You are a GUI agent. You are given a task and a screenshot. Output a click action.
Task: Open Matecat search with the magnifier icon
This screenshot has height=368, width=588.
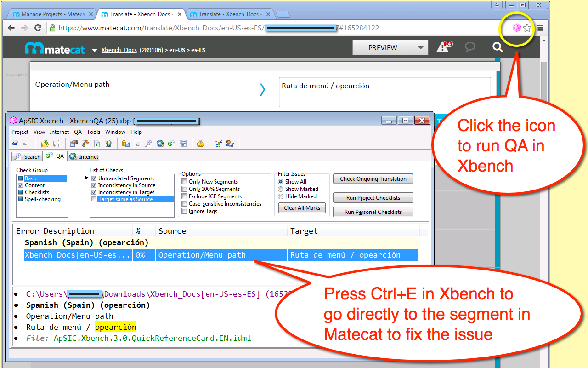coord(497,47)
